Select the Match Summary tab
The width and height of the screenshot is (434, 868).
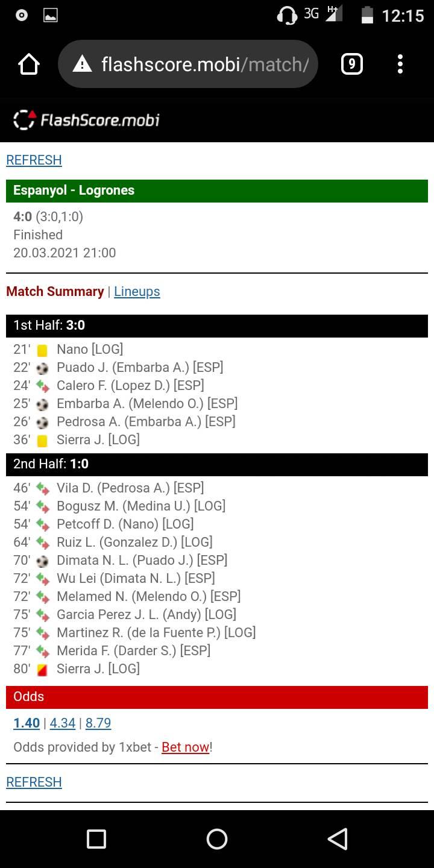tap(55, 291)
